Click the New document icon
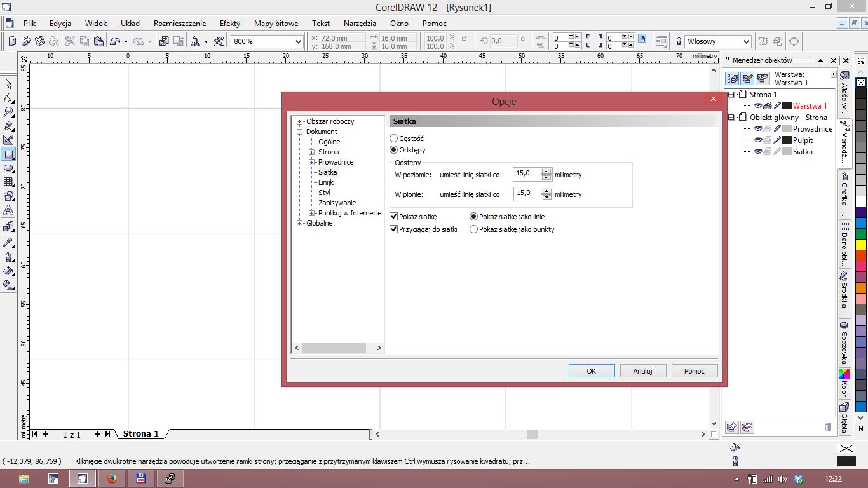This screenshot has width=868, height=488. 12,41
